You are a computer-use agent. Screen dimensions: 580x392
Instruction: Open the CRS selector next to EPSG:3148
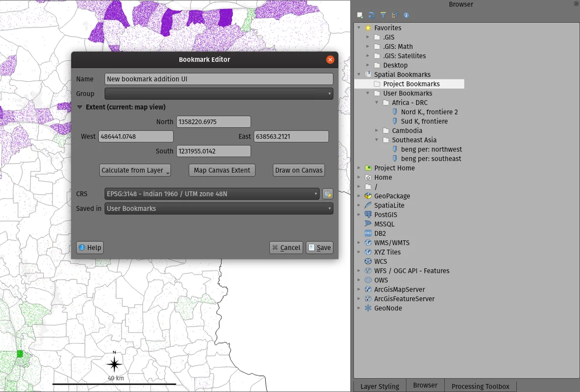point(328,194)
